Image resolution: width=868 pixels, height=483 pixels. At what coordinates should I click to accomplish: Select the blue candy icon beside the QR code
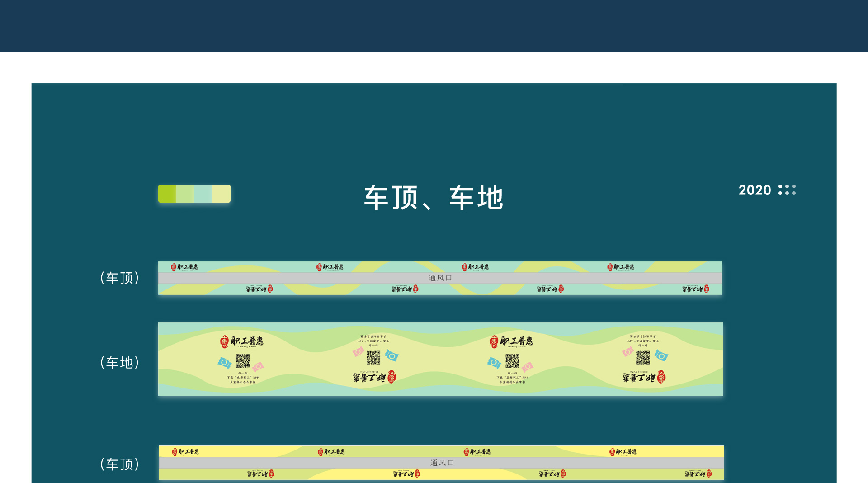click(225, 362)
